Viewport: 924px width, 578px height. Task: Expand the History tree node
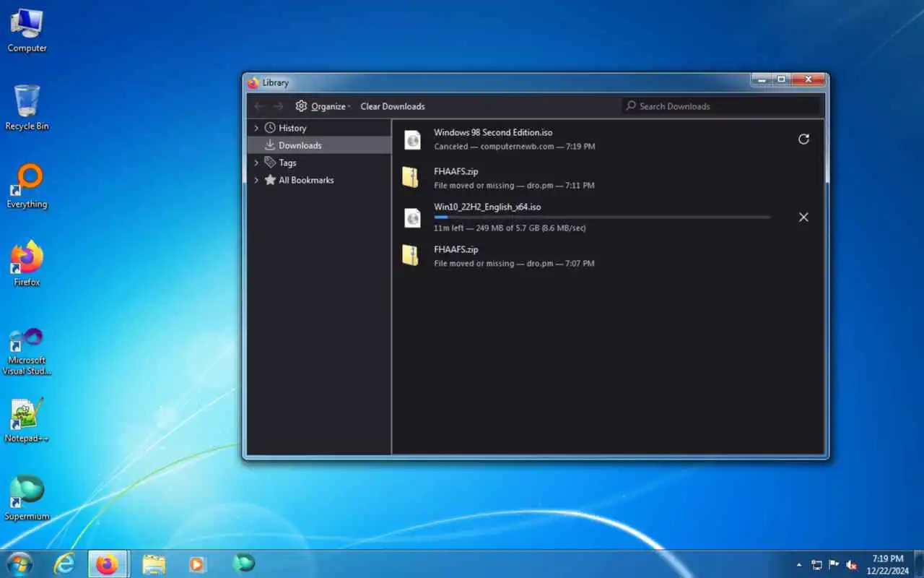click(x=256, y=128)
